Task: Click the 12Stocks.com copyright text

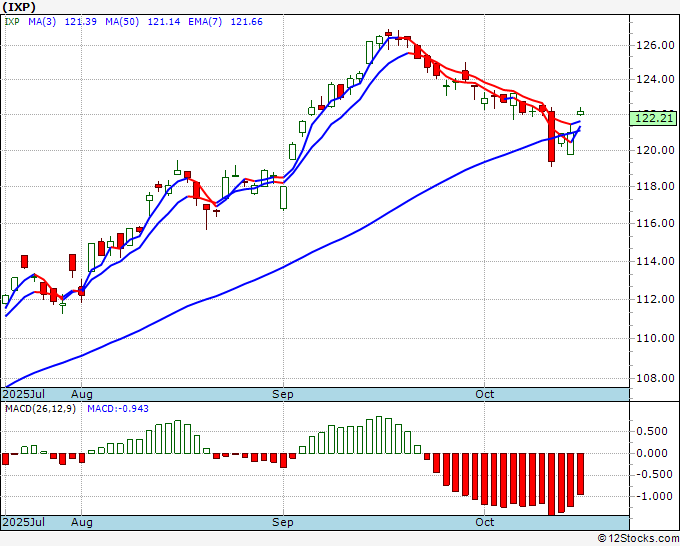Action: click(638, 539)
